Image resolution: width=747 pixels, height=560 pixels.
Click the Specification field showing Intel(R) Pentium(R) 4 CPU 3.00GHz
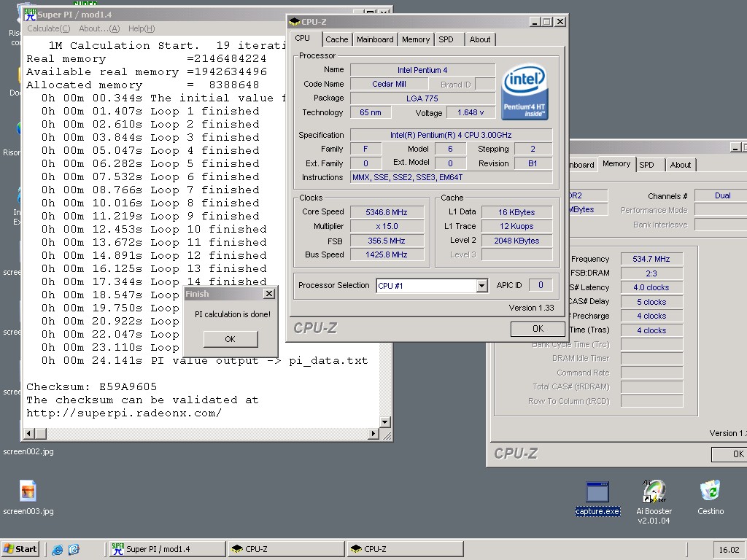(451, 135)
